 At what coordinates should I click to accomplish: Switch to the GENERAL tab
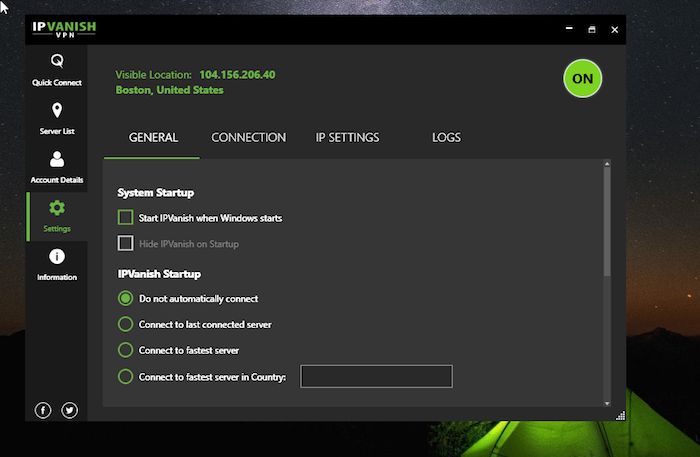153,137
